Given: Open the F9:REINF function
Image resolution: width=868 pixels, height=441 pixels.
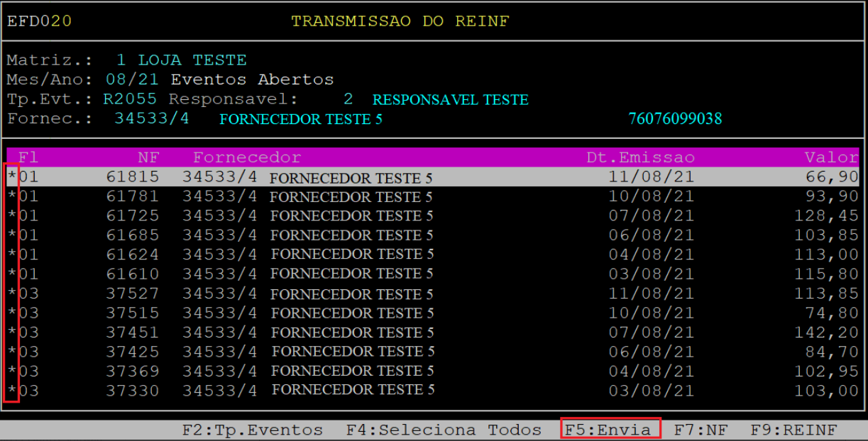Looking at the screenshot, I should tap(793, 430).
